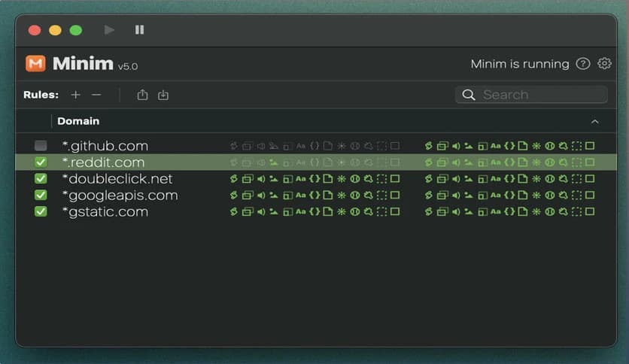Click the Minim orange logo icon

coord(35,64)
